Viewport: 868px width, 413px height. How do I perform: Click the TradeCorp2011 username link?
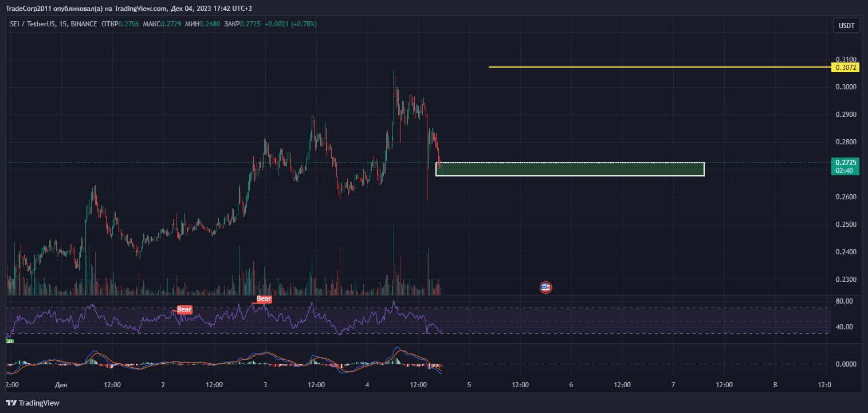(28, 9)
